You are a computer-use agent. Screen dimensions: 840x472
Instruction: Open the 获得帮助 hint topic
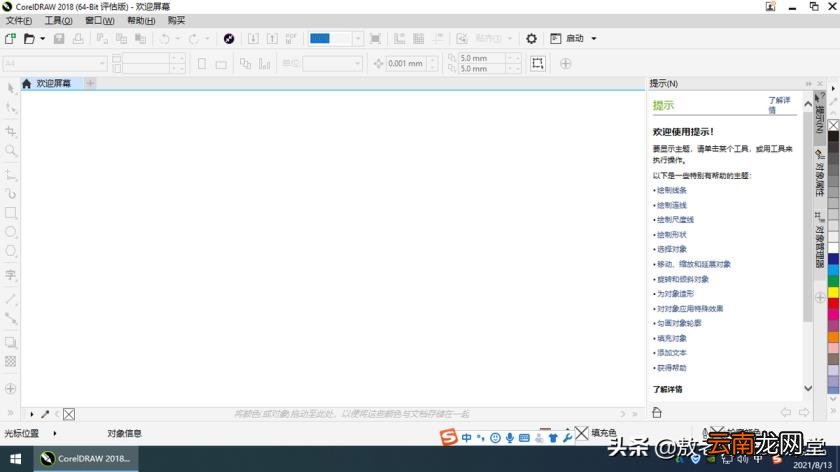click(672, 368)
